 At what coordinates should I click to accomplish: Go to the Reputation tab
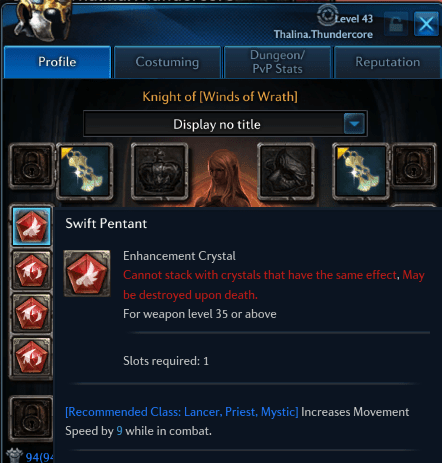pos(387,62)
